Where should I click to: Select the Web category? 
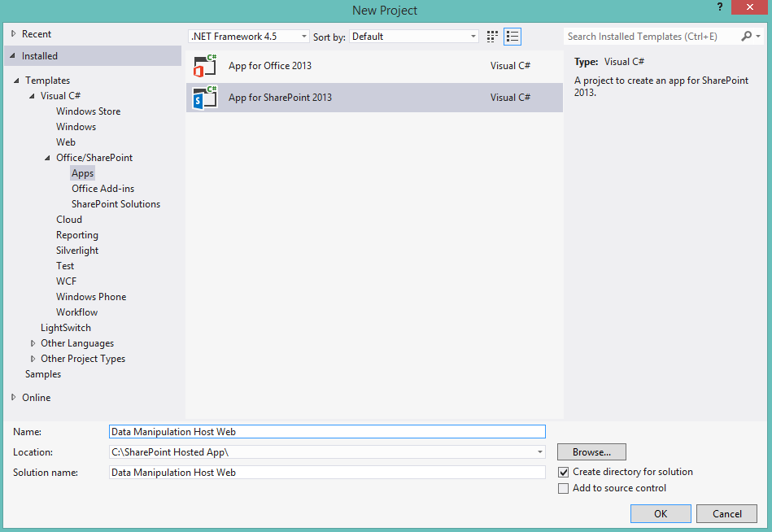coord(65,142)
